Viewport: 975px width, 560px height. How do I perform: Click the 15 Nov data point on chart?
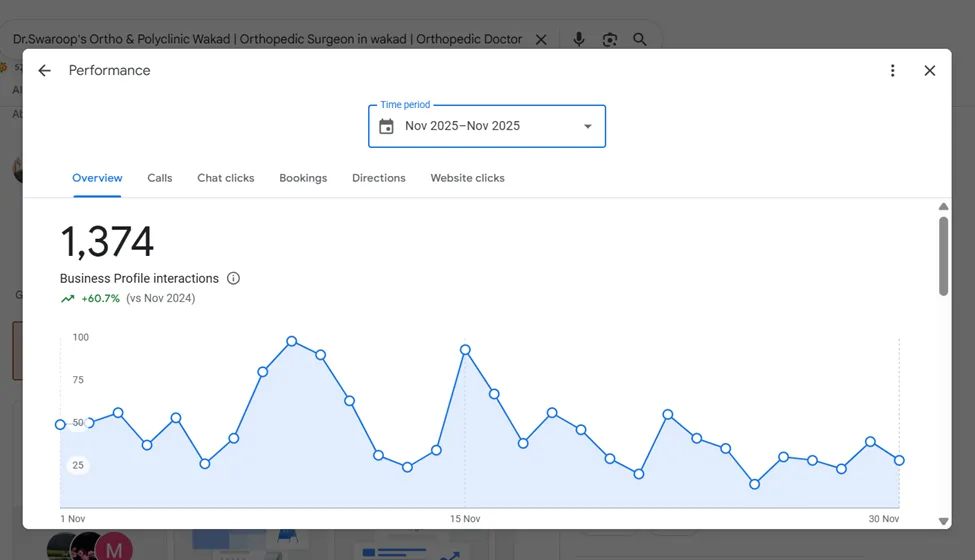coord(465,350)
